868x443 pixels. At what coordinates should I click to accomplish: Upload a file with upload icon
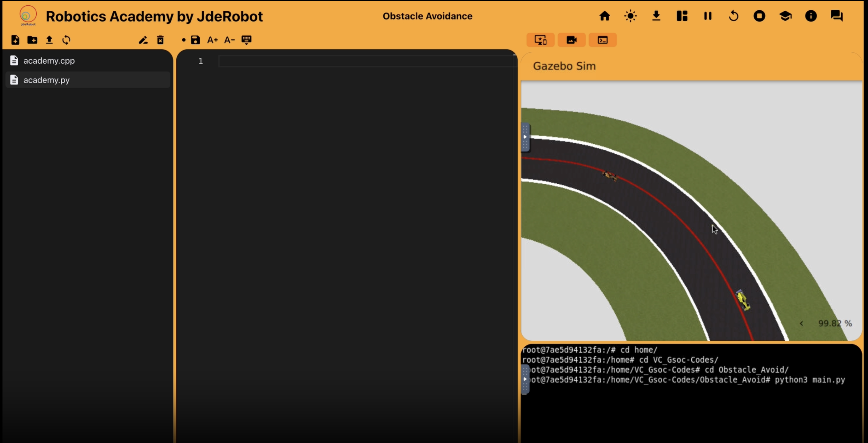[49, 40]
